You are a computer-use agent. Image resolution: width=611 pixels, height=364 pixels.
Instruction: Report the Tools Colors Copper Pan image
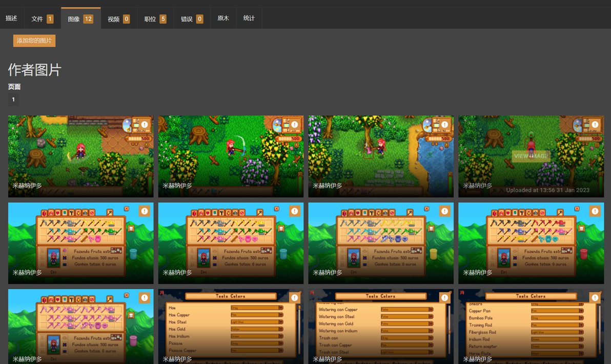click(x=595, y=298)
